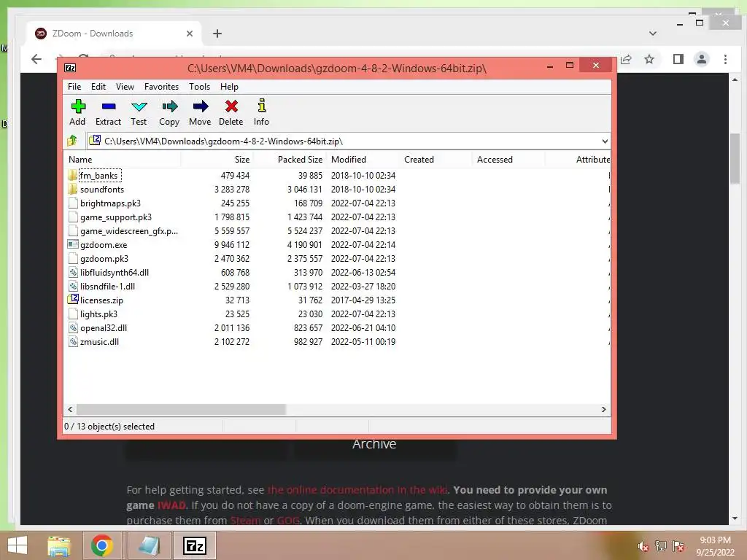
Task: Open the online documentation wiki link
Action: [x=357, y=490]
